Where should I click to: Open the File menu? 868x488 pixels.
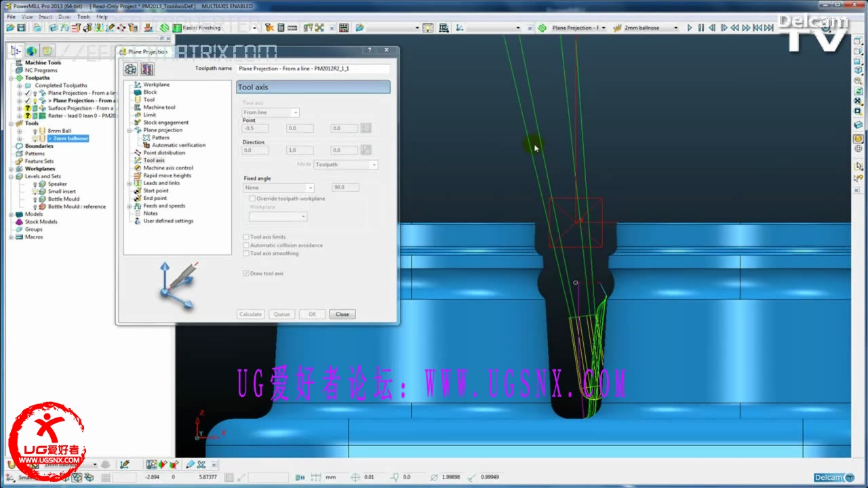coord(11,16)
